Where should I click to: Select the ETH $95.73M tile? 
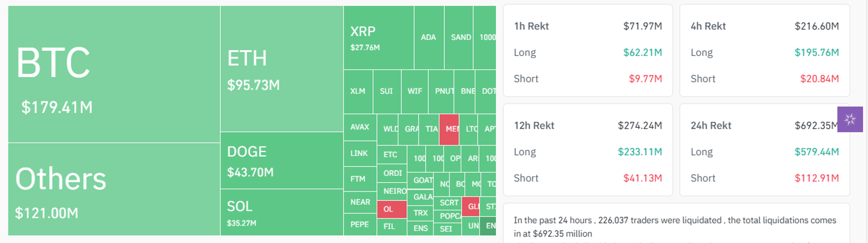pyautogui.click(x=282, y=69)
